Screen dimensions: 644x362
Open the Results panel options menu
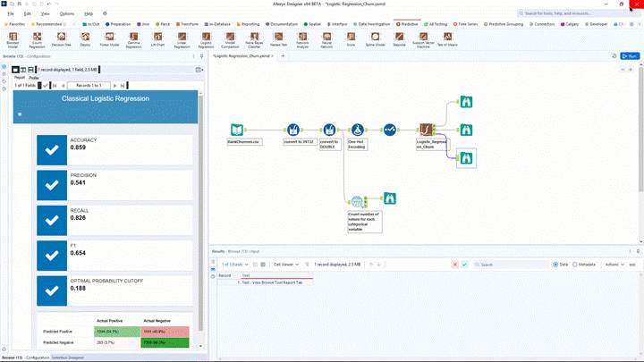(x=630, y=251)
